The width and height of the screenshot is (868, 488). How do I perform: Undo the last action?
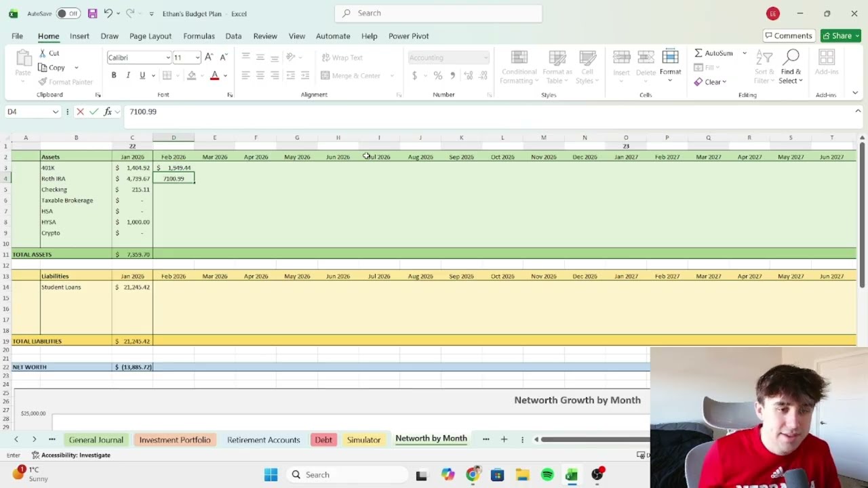108,14
